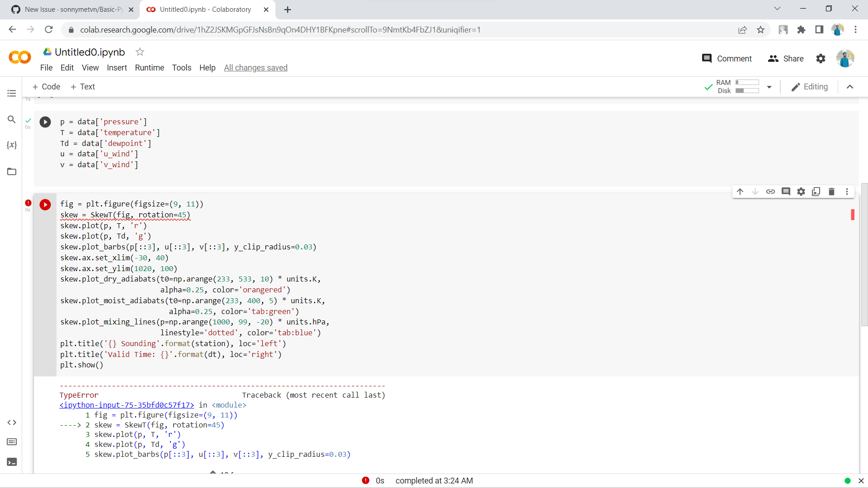This screenshot has height=488, width=868.
Task: Open the Runtime menu
Action: [149, 68]
